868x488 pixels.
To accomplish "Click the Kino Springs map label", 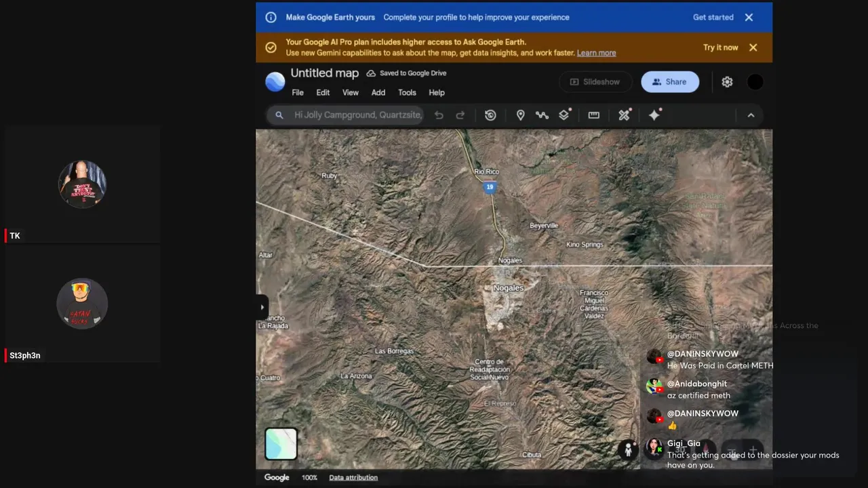I will [585, 245].
